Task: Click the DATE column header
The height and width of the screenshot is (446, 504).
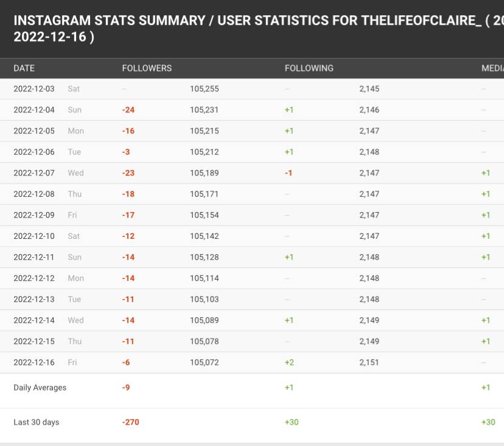Action: click(x=24, y=68)
